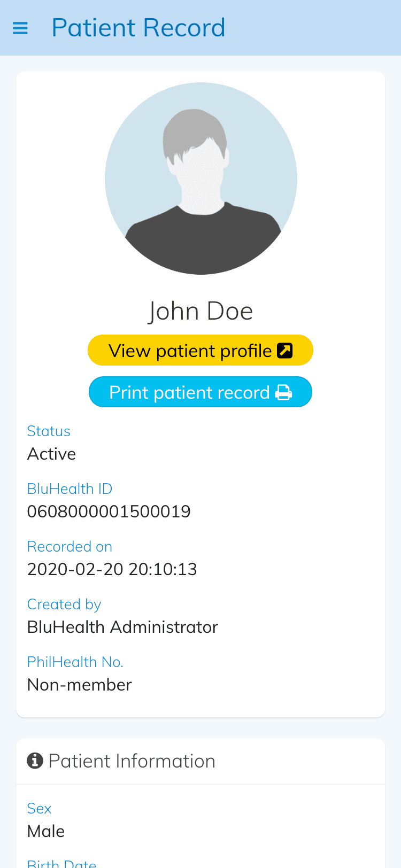Click the Patient Record page title
Screen dimensions: 401x868
(138, 28)
